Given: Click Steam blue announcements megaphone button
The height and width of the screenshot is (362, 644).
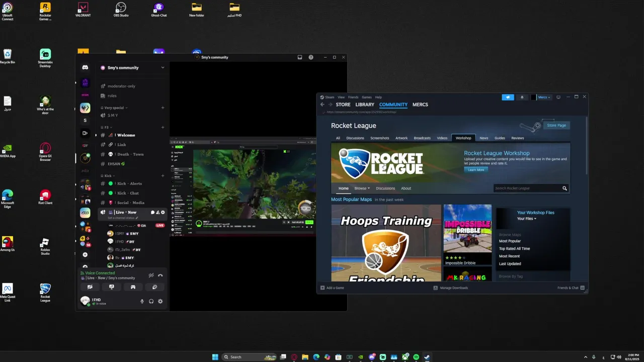Looking at the screenshot, I should click(508, 97).
